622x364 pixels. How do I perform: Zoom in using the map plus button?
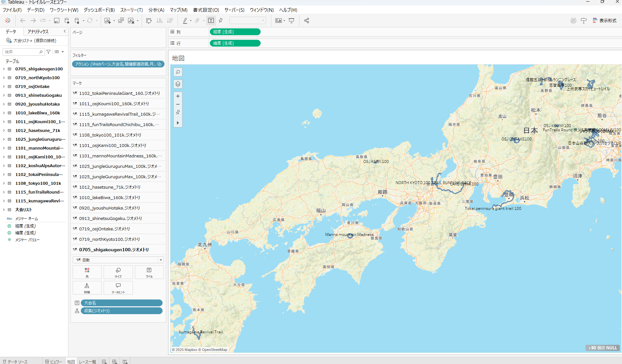pyautogui.click(x=178, y=96)
